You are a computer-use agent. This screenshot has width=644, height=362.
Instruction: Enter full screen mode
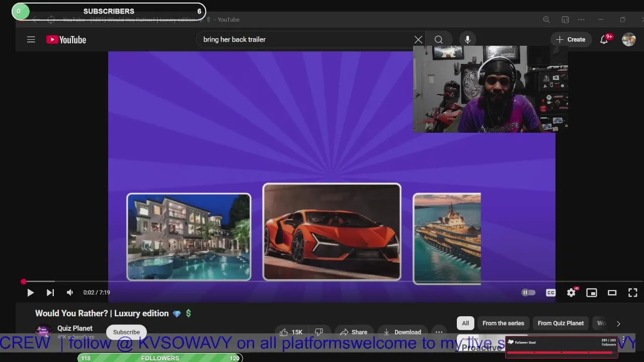pos(633,293)
